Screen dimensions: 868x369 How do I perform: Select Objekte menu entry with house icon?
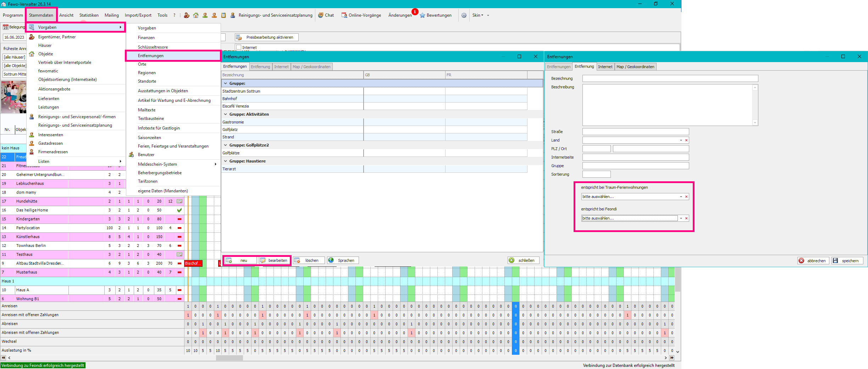[76, 54]
